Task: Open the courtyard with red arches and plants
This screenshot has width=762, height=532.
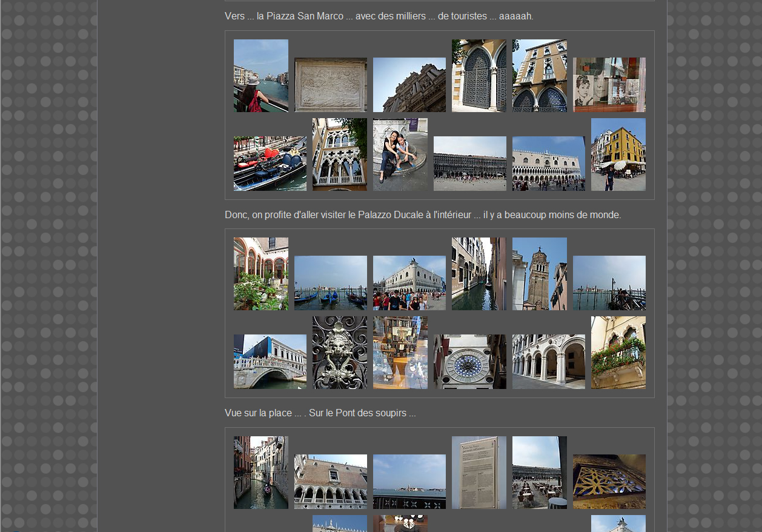Action: click(260, 274)
